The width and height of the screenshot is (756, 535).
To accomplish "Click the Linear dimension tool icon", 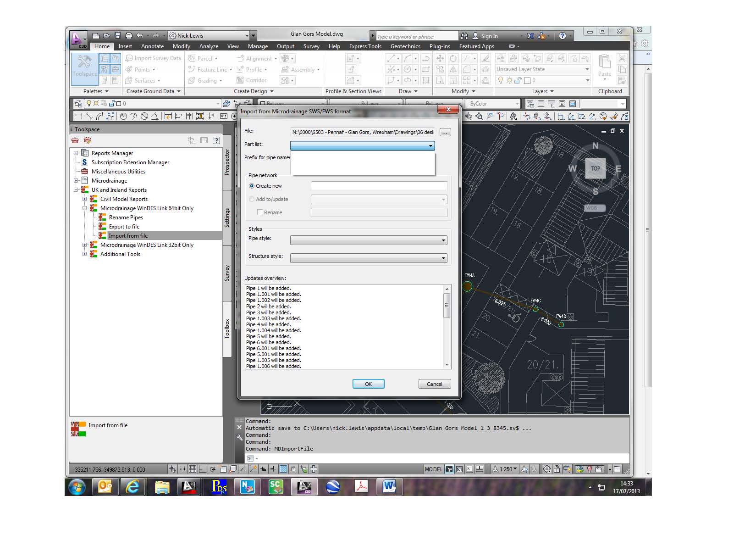I will pyautogui.click(x=78, y=117).
